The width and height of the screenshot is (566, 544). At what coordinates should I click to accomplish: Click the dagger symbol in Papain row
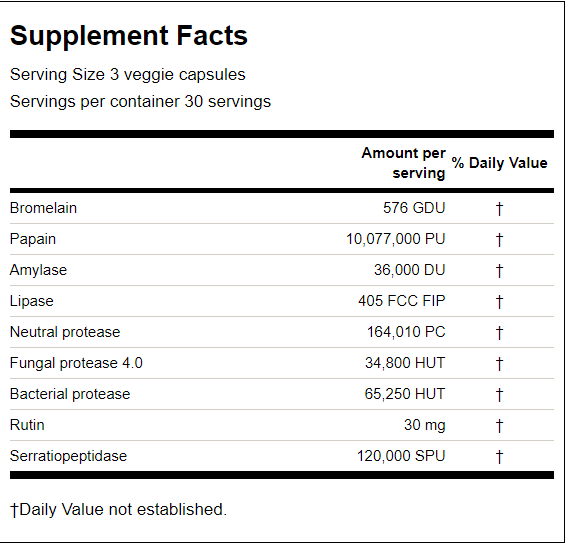(499, 240)
